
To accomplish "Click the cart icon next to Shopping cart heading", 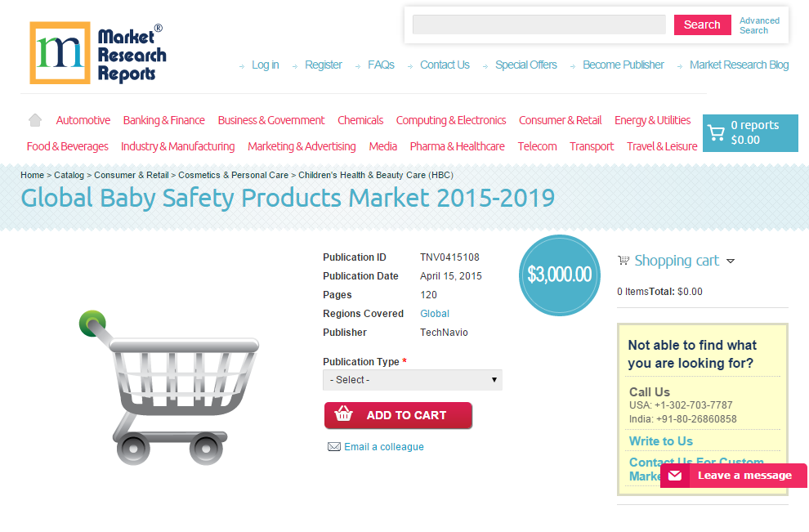I will (x=622, y=260).
